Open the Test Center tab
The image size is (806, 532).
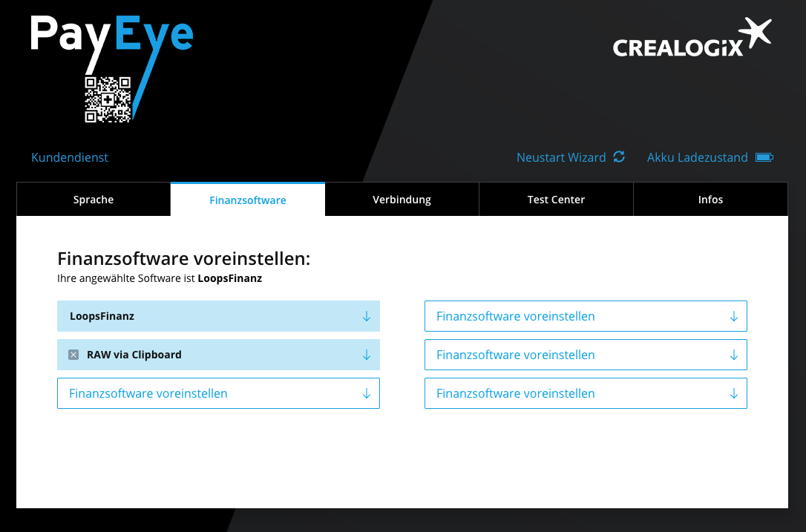[556, 199]
